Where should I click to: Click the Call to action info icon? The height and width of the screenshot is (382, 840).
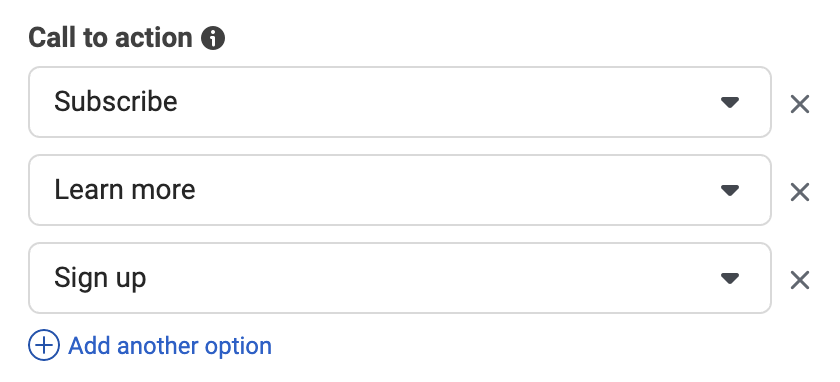point(213,39)
